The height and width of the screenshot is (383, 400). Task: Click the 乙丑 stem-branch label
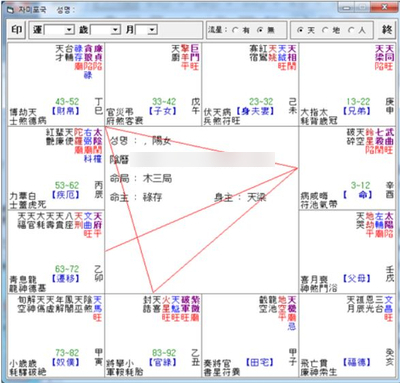(196, 357)
